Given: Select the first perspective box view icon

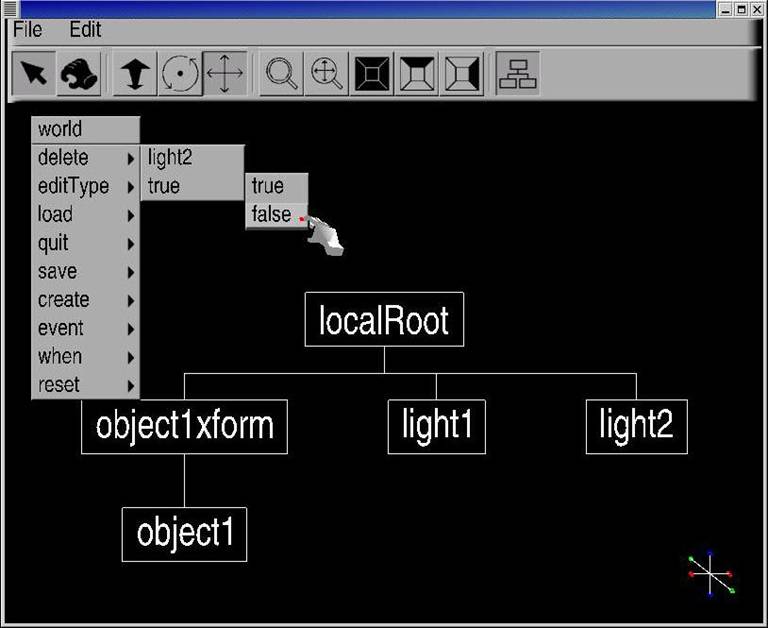Looking at the screenshot, I should 372,73.
